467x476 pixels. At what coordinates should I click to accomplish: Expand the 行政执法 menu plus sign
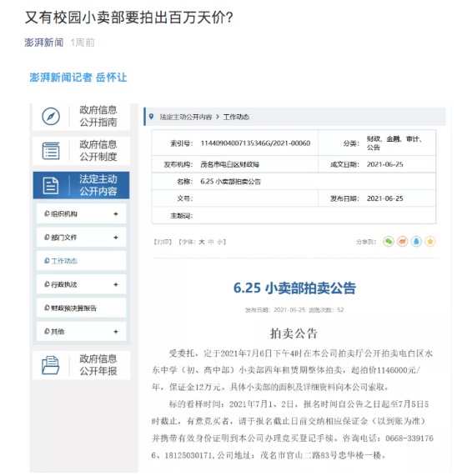(x=116, y=284)
